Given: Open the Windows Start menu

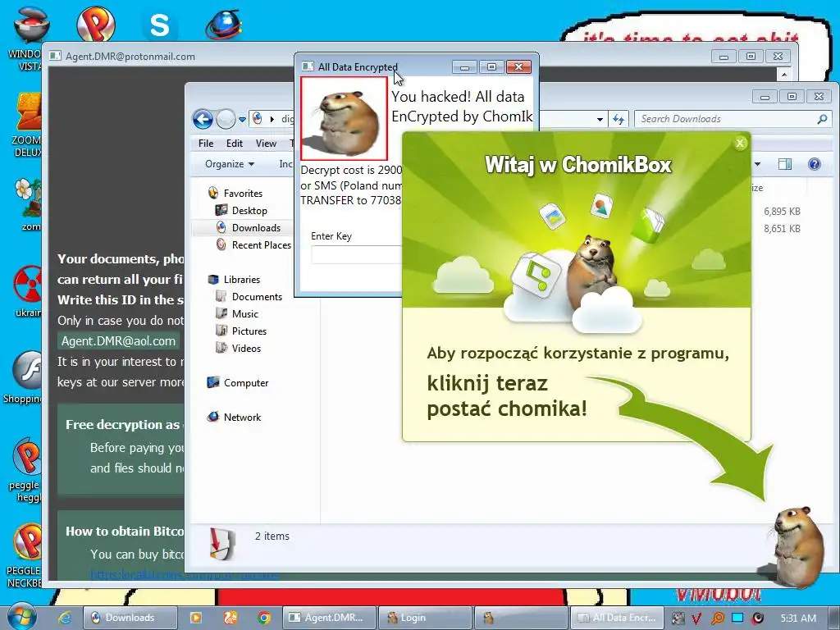Looking at the screenshot, I should tap(22, 617).
